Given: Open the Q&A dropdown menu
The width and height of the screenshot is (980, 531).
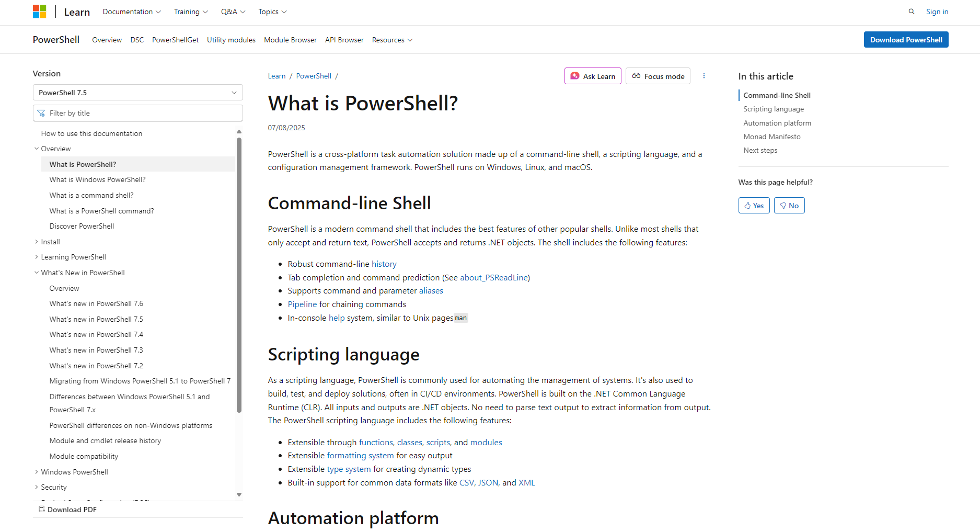Looking at the screenshot, I should click(x=233, y=12).
